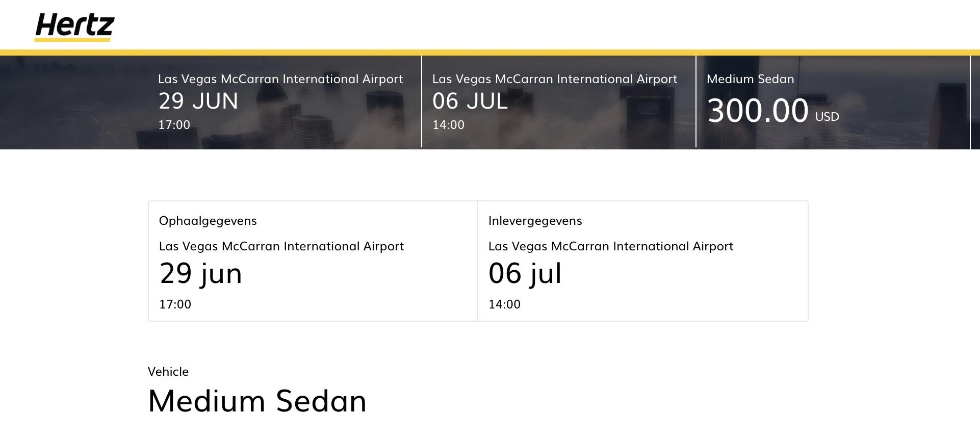Click Medium Sedan label in dark banner

750,79
